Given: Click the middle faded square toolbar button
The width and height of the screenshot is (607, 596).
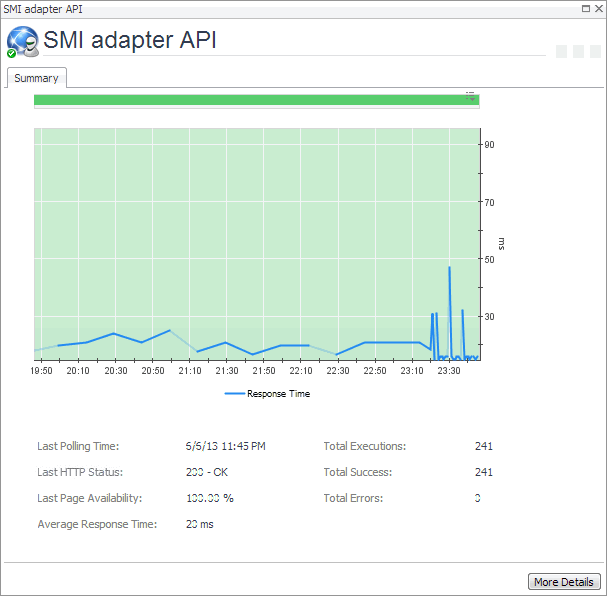Looking at the screenshot, I should pos(577,52).
